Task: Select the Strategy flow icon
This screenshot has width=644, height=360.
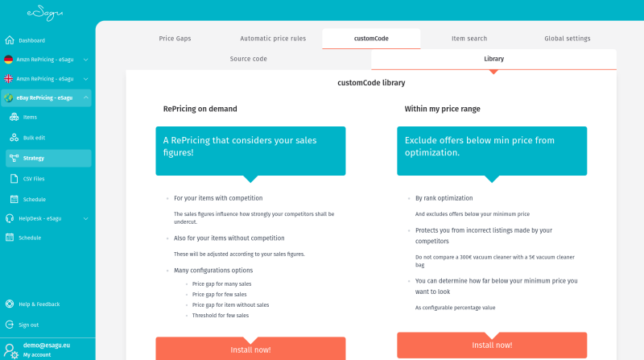Action: (x=14, y=158)
